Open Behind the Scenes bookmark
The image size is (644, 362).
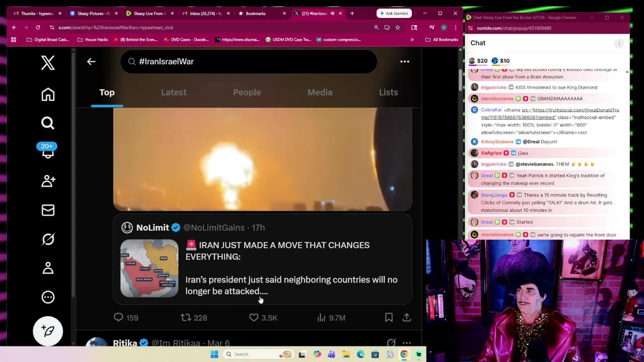pos(136,40)
